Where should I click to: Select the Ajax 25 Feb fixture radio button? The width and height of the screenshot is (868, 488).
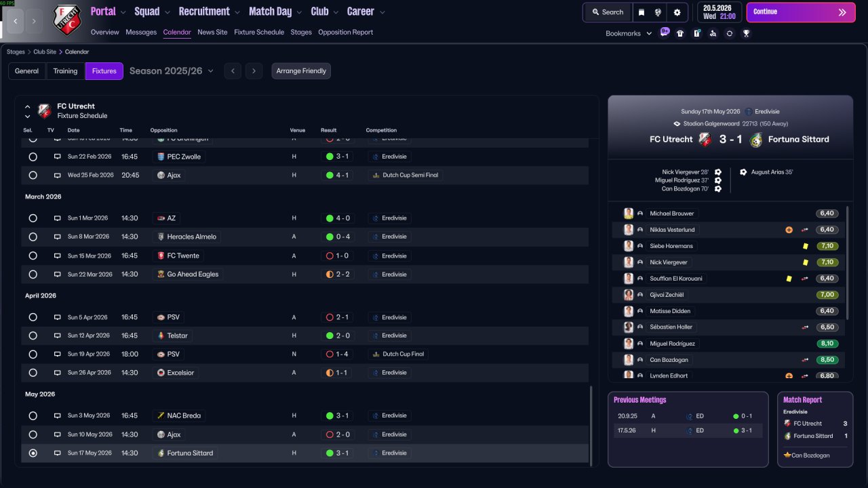pyautogui.click(x=33, y=175)
